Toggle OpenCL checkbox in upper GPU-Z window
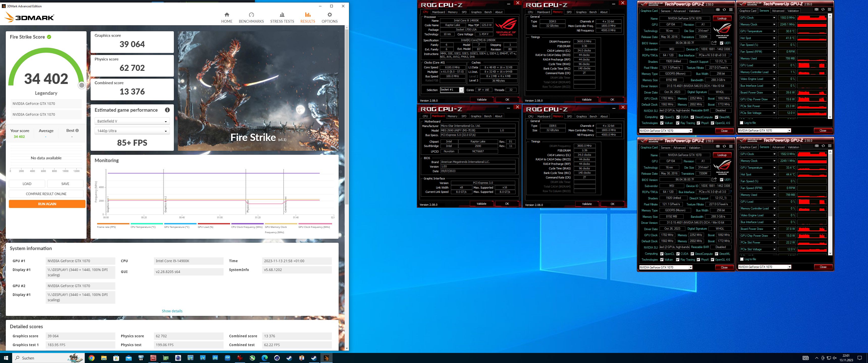This screenshot has width=868, height=363. (661, 117)
